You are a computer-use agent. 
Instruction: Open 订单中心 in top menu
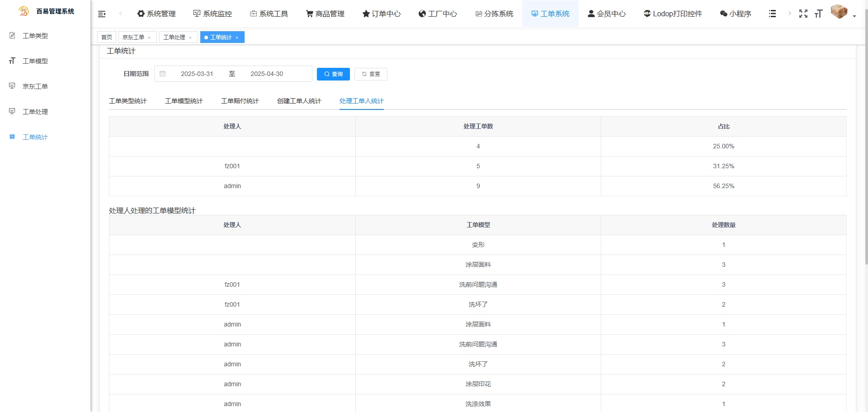(x=381, y=14)
